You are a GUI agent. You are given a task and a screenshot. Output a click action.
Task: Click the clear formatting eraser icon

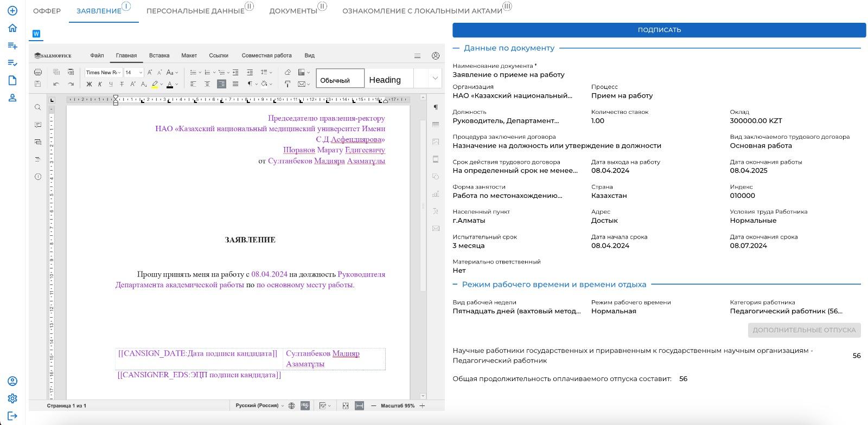click(x=288, y=72)
